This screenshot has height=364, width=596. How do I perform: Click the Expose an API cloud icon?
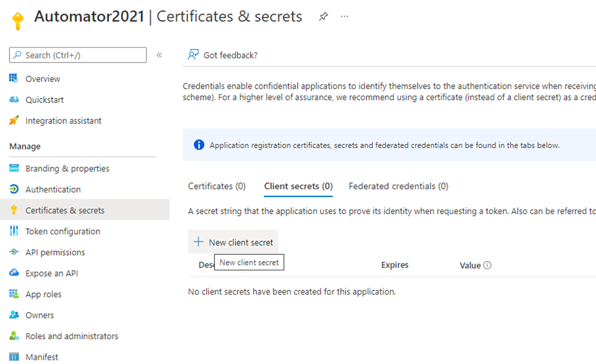(14, 273)
